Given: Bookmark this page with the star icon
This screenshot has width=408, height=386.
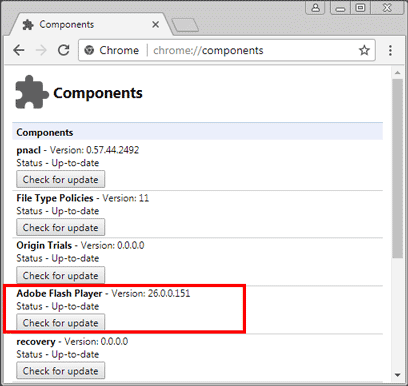Looking at the screenshot, I should [x=364, y=50].
